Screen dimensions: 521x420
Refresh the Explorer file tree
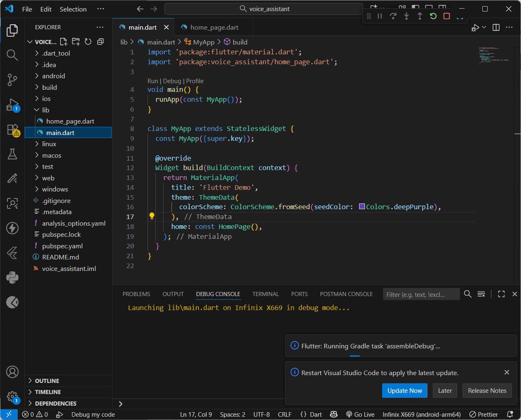click(88, 42)
